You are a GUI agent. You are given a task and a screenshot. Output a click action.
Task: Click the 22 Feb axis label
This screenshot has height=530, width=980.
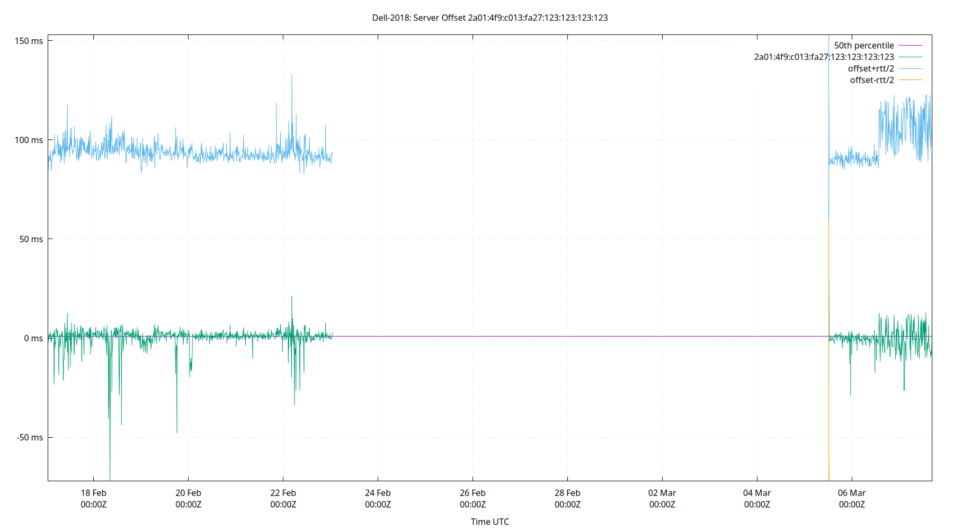click(x=283, y=493)
